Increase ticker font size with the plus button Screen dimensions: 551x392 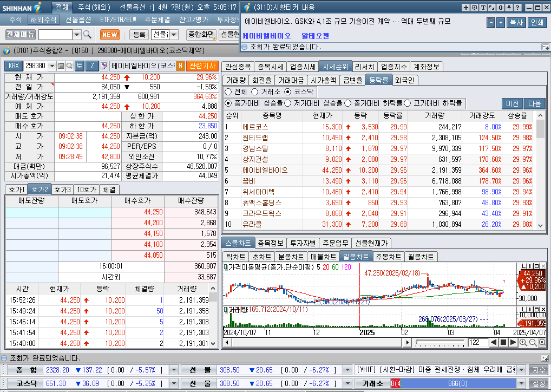click(501, 23)
